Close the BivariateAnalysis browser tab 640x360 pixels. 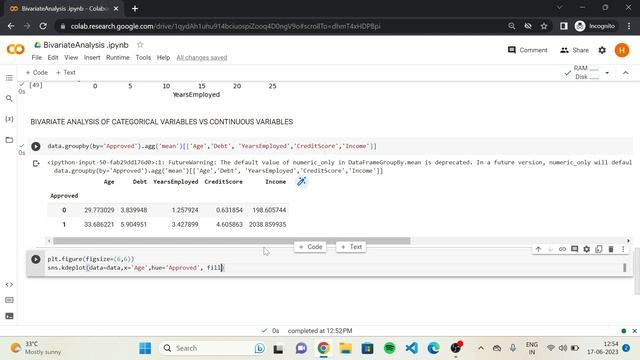click(116, 9)
